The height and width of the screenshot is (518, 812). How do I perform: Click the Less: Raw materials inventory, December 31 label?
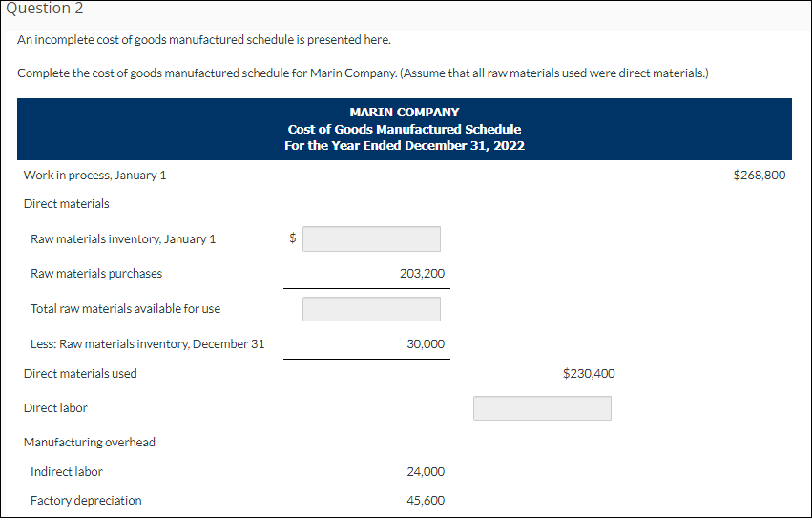(148, 344)
